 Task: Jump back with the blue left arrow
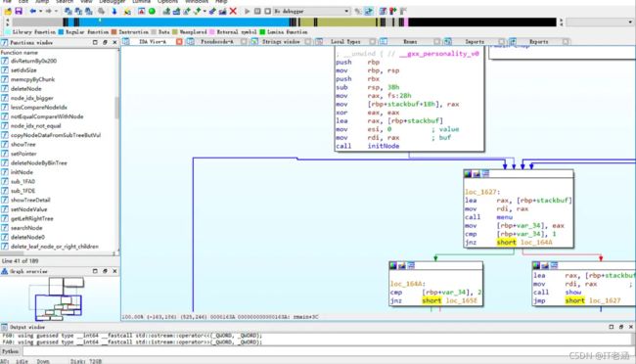(x=33, y=11)
